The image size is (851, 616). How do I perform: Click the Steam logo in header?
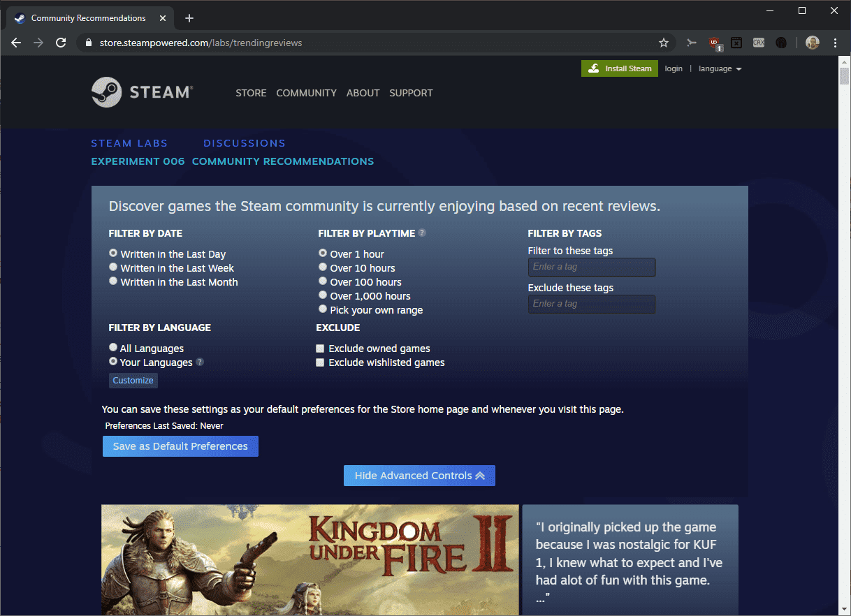[x=142, y=92]
